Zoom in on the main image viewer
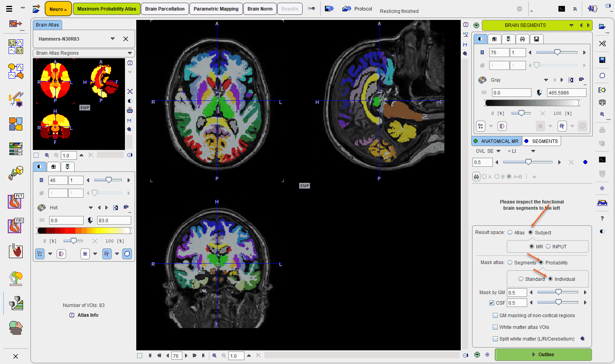The image size is (615, 364). point(214,355)
